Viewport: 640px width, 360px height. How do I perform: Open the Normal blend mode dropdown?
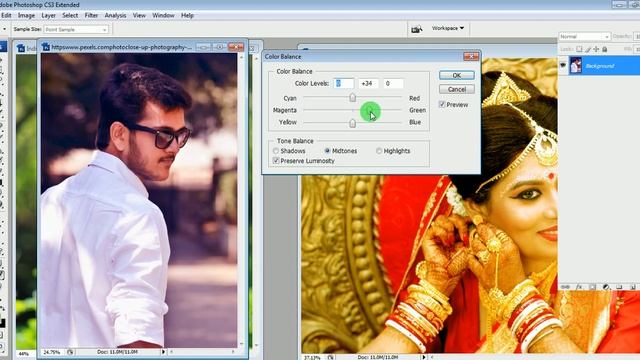pos(584,37)
